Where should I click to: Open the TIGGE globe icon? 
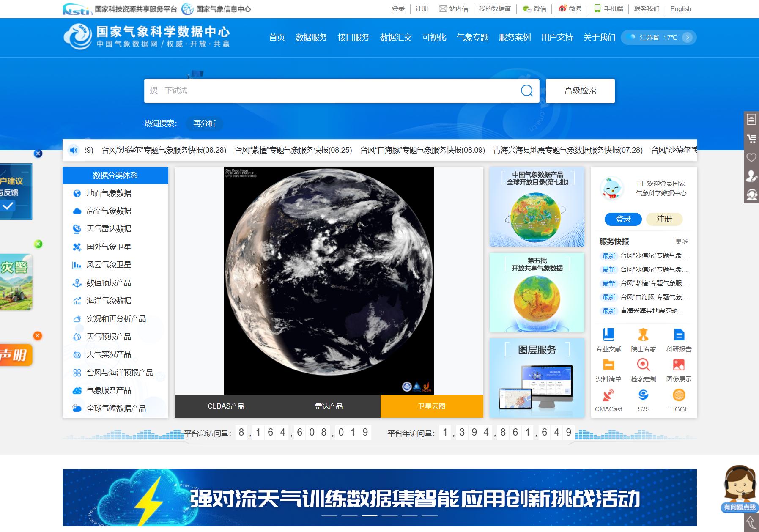pyautogui.click(x=679, y=395)
